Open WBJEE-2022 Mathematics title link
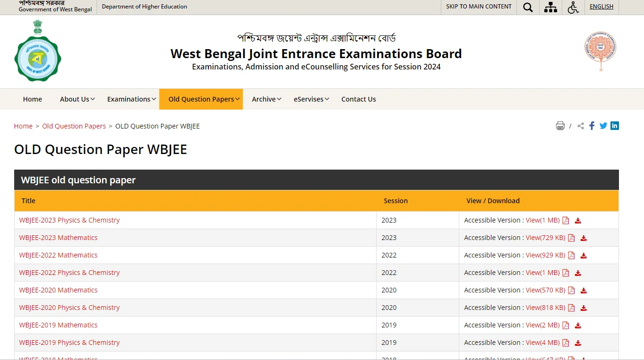The width and height of the screenshot is (644, 360). [58, 255]
